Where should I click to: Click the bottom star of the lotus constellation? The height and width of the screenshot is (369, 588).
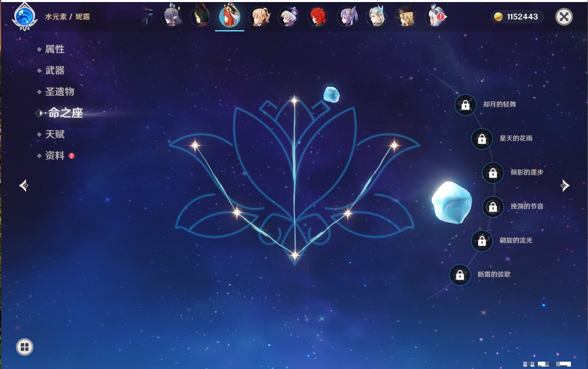click(x=294, y=256)
